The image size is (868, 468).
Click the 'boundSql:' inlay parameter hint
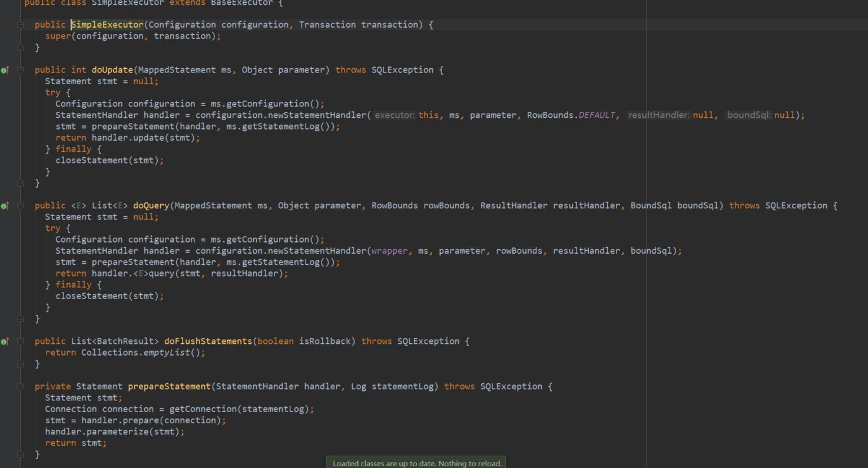[749, 115]
